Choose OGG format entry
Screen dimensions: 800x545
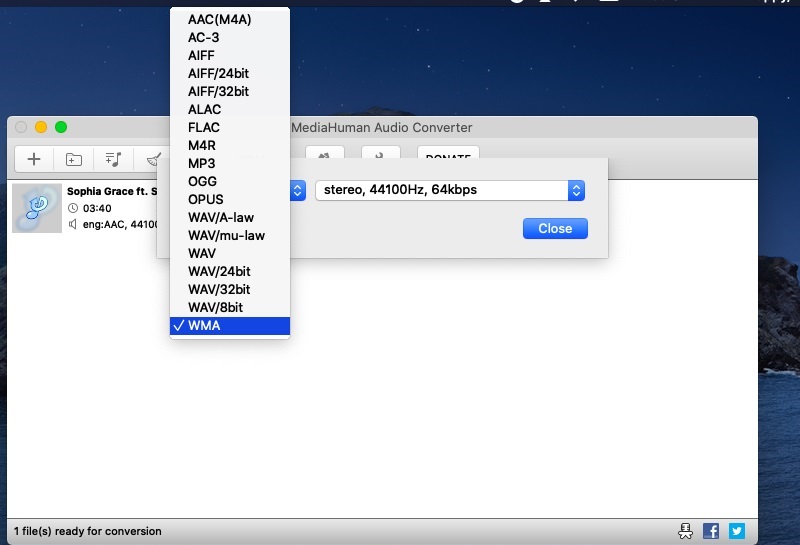coord(230,181)
